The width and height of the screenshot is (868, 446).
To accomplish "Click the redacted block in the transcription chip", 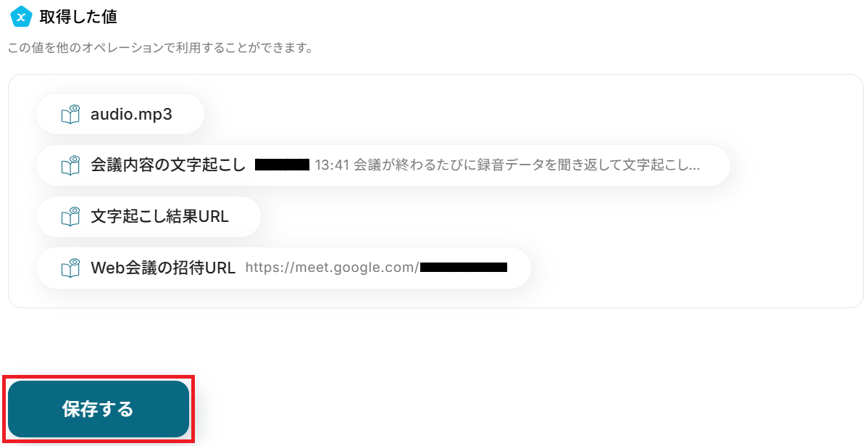I will click(283, 165).
